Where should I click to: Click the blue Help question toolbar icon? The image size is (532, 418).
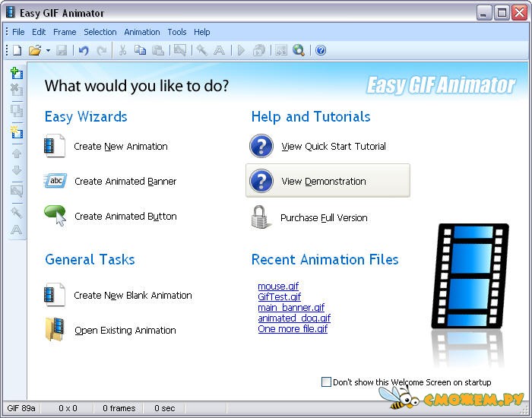pos(321,51)
